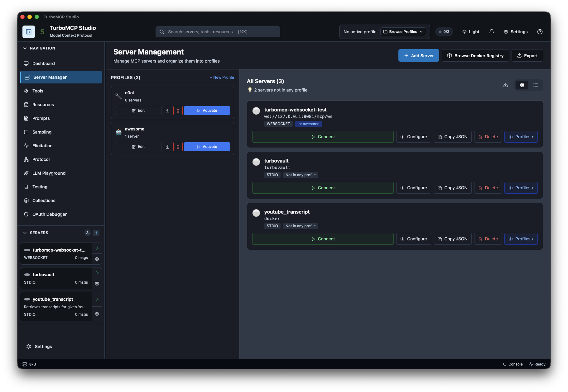Screen dimensions: 568x392
Task: Open Profiles dropdown for youtube_transcript
Action: pos(521,239)
